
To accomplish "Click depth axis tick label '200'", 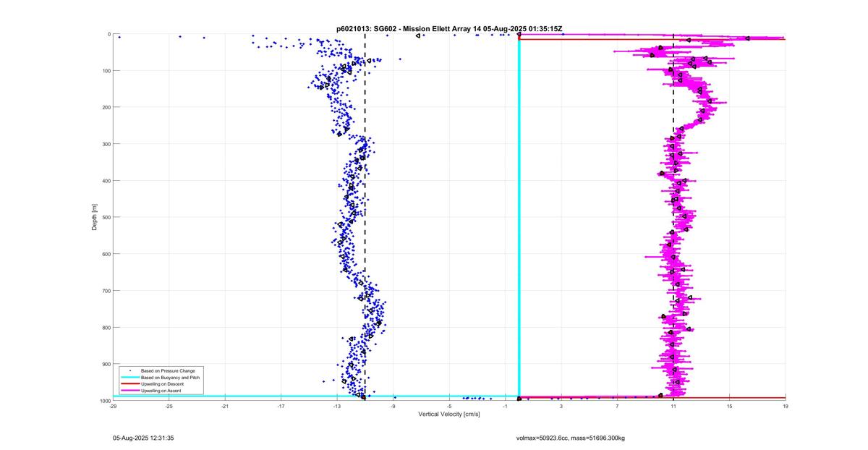I will pos(106,107).
